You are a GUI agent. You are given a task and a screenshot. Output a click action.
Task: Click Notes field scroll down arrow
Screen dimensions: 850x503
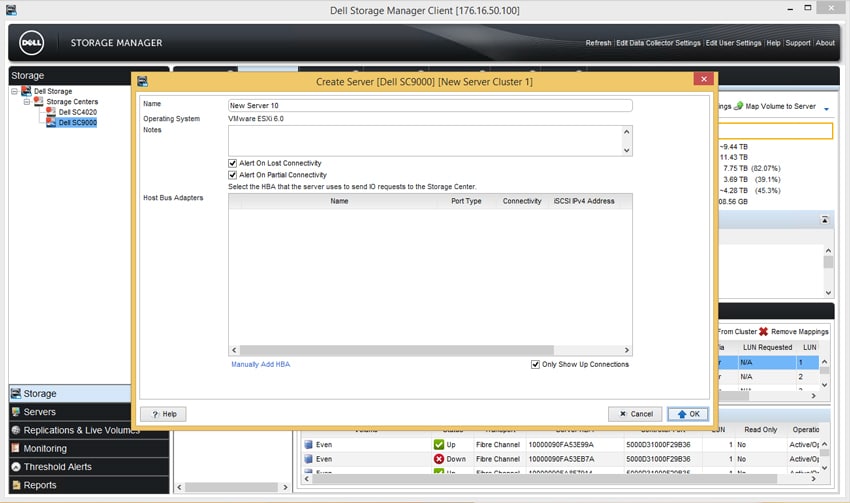click(x=627, y=150)
